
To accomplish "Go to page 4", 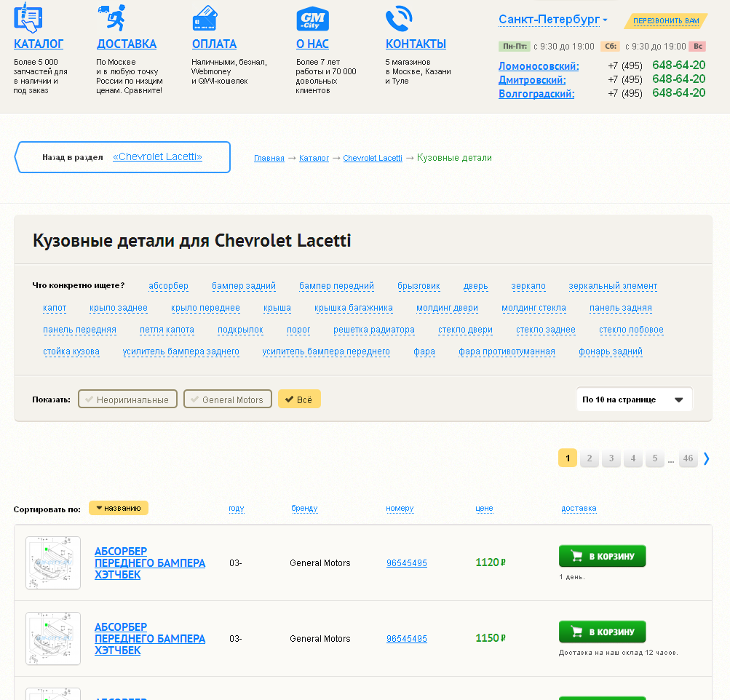I will (x=633, y=458).
